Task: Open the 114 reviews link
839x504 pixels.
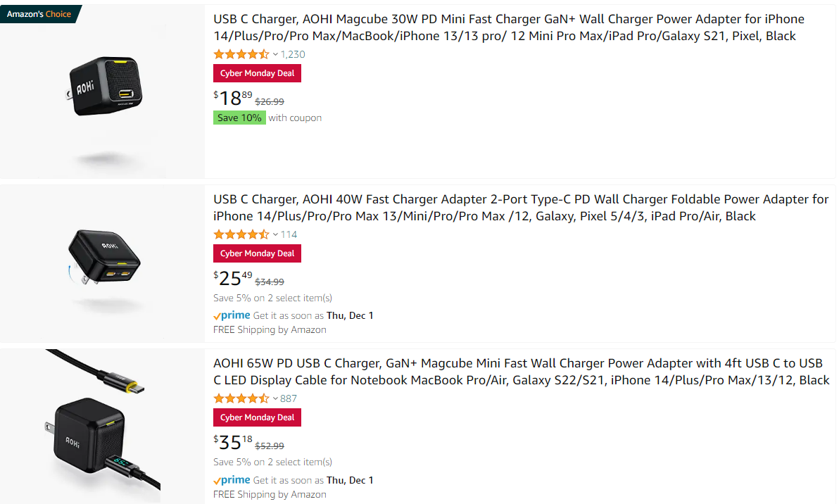Action: (289, 234)
